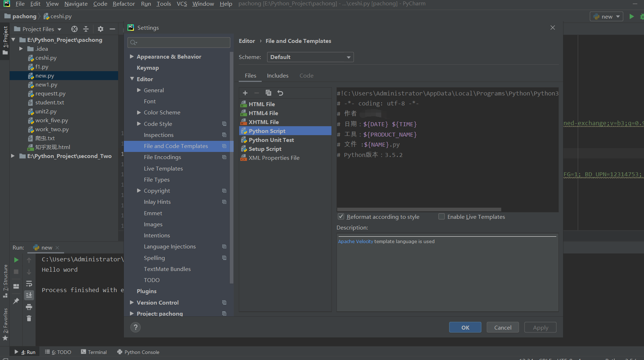Click the settings search field
The height and width of the screenshot is (360, 644).
(179, 43)
